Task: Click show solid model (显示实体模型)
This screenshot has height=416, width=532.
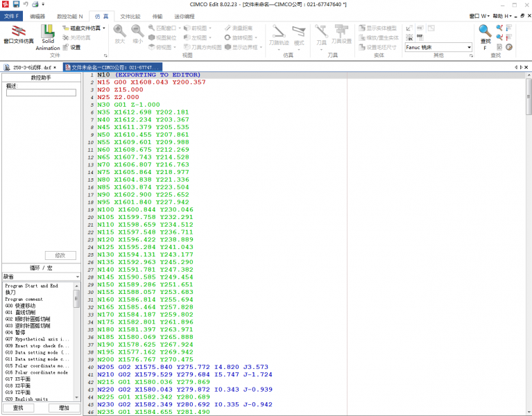Action: click(x=377, y=28)
